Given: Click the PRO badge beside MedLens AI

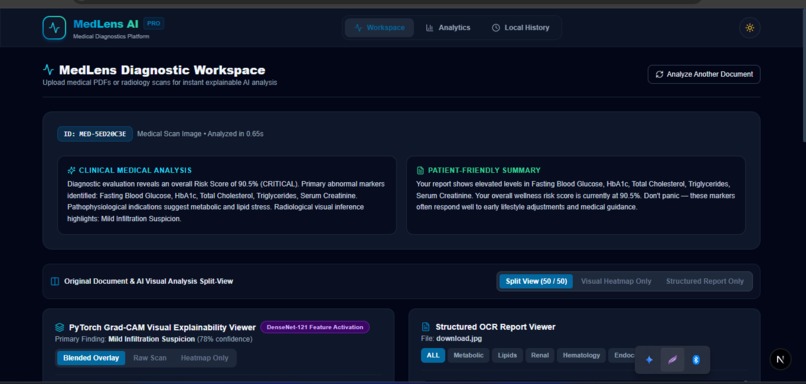Looking at the screenshot, I should click(x=154, y=23).
